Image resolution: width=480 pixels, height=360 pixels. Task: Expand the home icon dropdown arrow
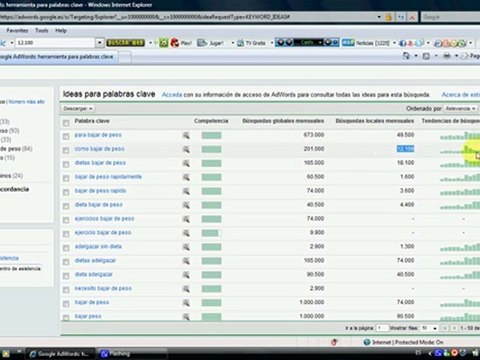(x=416, y=56)
